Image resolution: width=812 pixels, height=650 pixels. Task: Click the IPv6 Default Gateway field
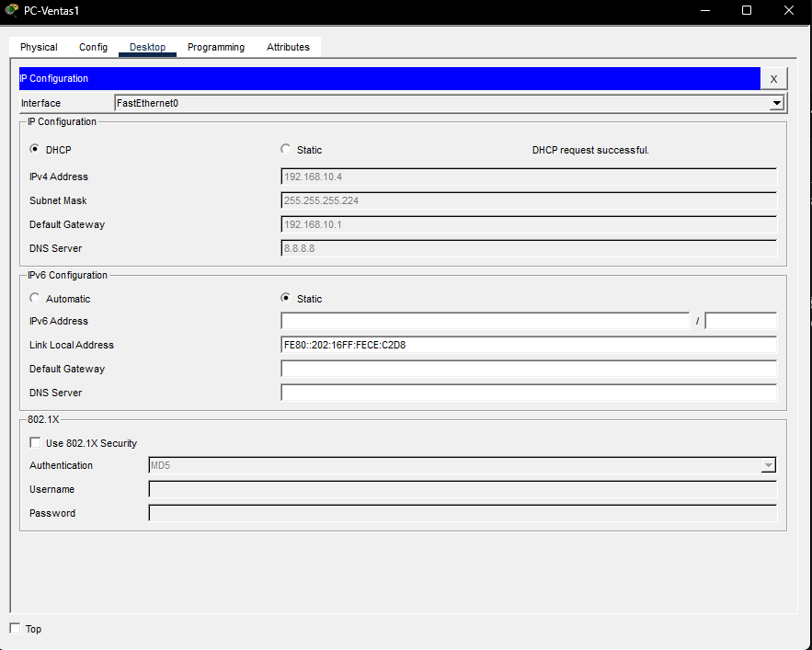(529, 369)
